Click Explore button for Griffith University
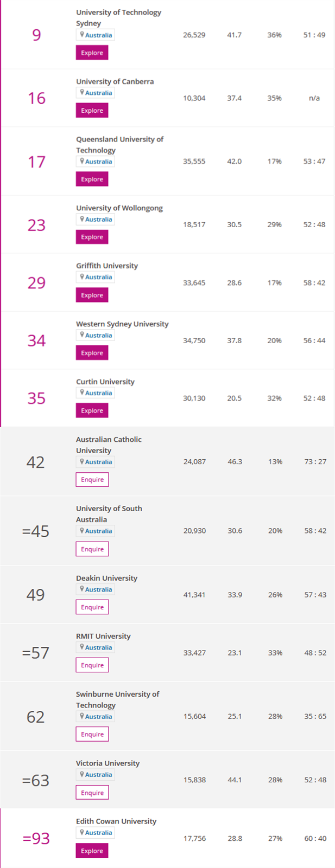 tap(92, 295)
